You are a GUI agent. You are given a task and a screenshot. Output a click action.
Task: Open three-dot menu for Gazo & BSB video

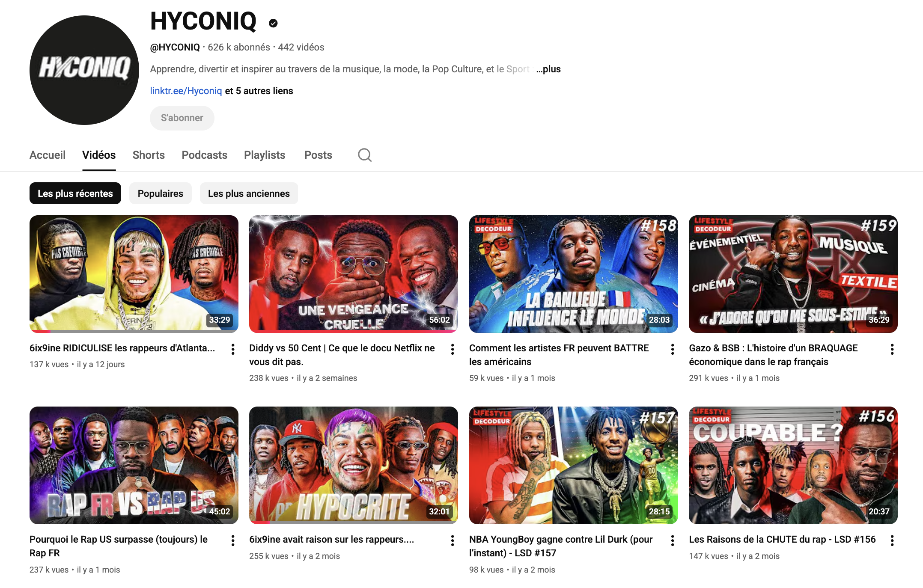click(892, 349)
